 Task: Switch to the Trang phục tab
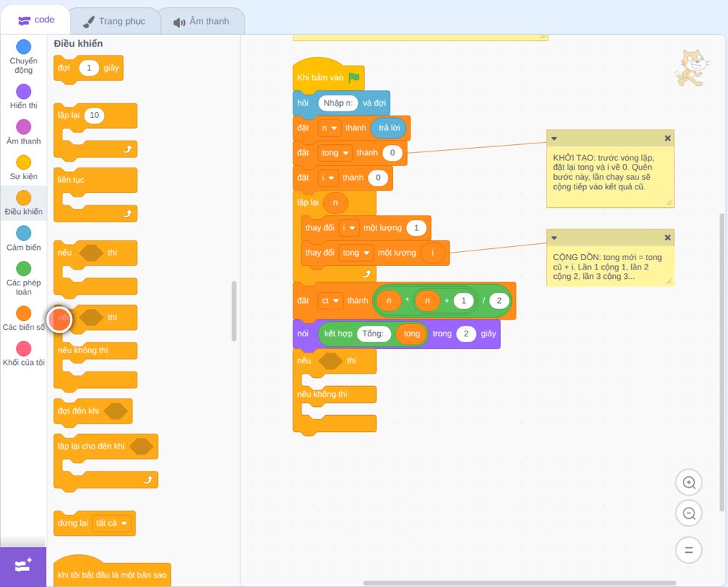[114, 21]
